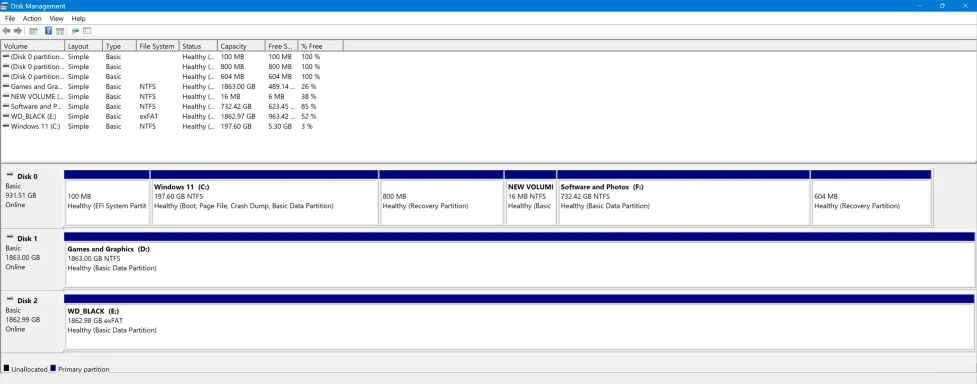Viewport: 977px width, 384px height.
Task: Sort by the File System column header
Action: click(158, 46)
